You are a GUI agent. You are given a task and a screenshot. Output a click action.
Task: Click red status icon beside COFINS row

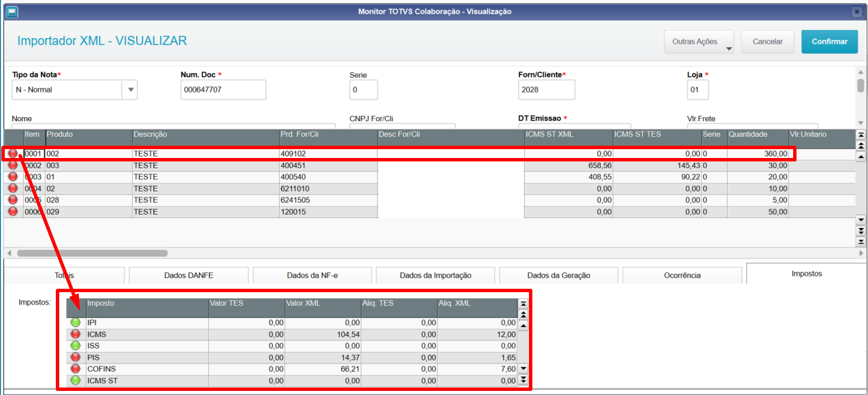coord(76,369)
